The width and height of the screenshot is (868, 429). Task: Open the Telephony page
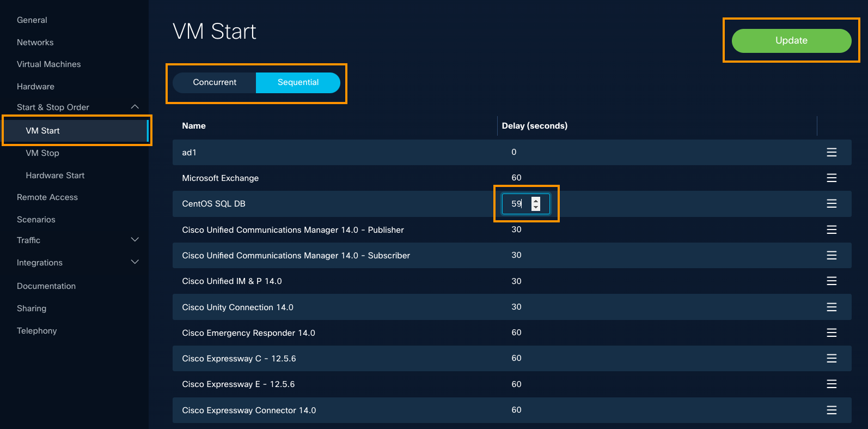click(x=37, y=331)
